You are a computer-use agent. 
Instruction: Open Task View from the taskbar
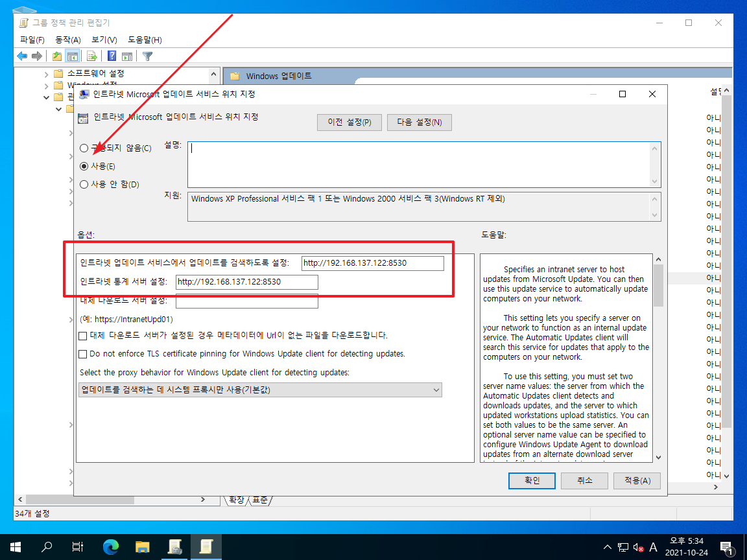(77, 546)
